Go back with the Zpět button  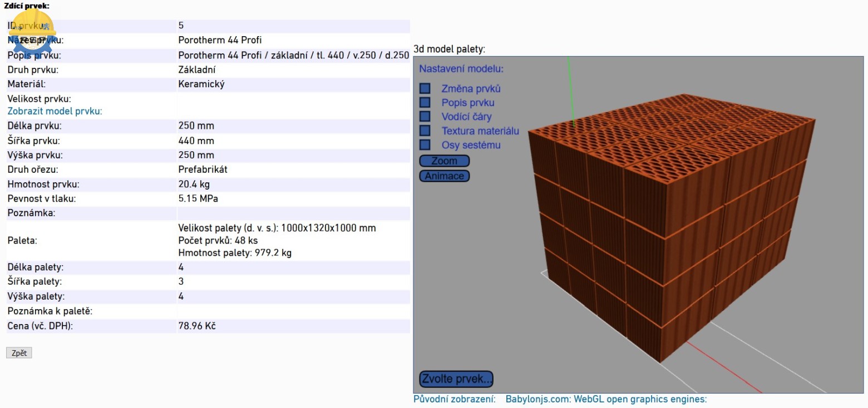click(x=19, y=353)
